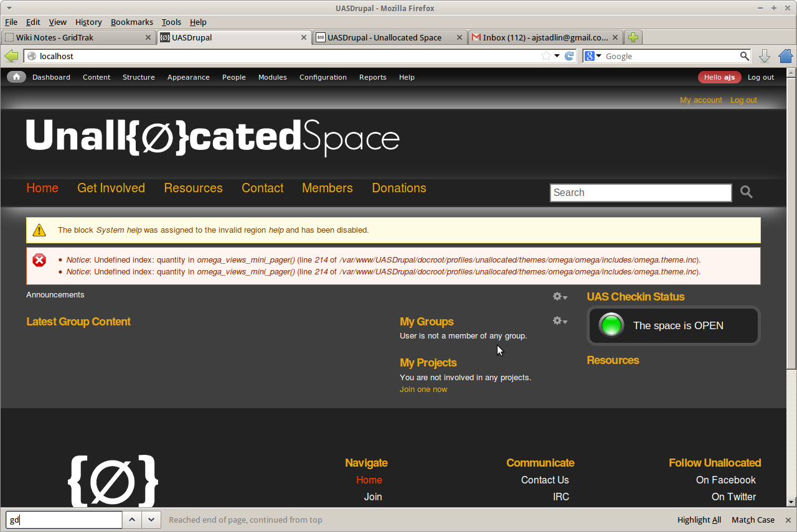Open the Firefox downloads arrow icon
The width and height of the screenshot is (797, 532).
(x=765, y=56)
